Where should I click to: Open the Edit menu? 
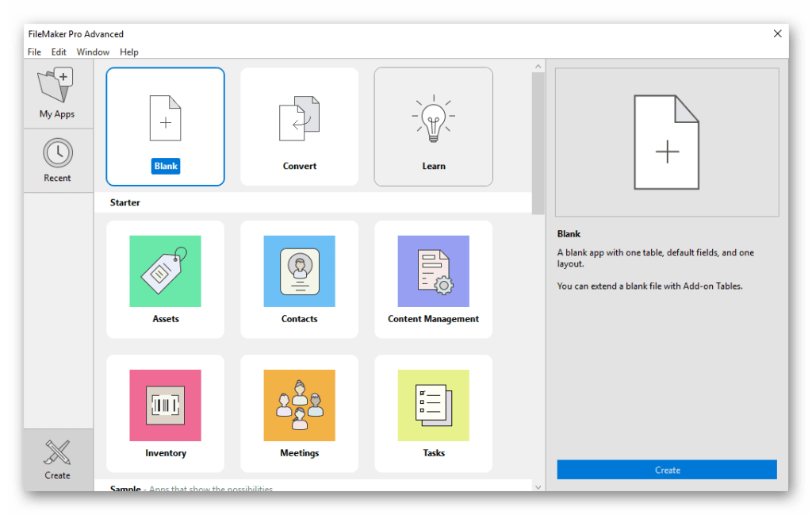pos(59,52)
